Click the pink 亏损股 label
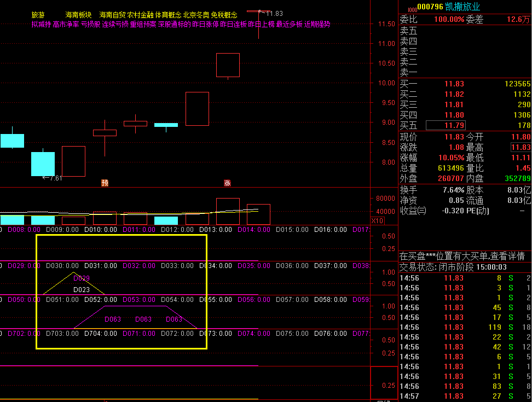 tap(91, 25)
